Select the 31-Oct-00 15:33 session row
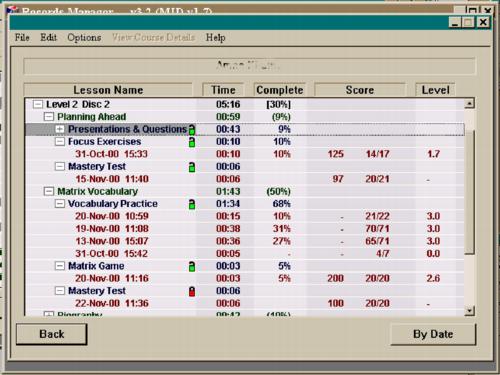 coord(244,154)
